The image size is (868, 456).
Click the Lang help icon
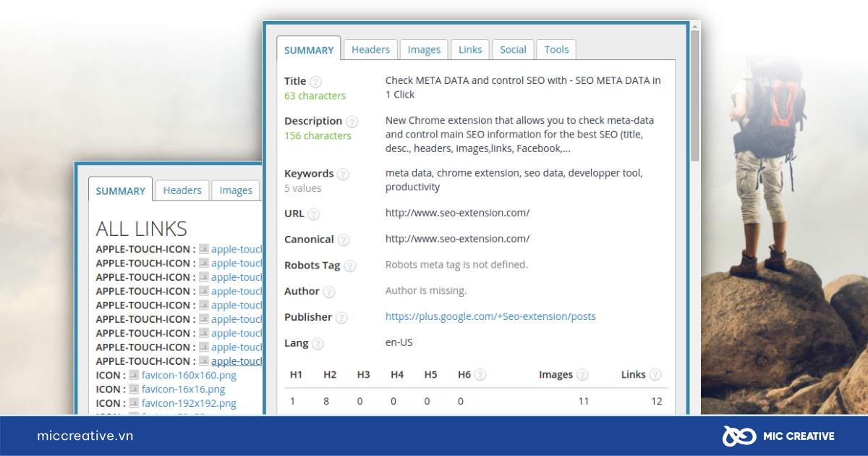coord(318,343)
